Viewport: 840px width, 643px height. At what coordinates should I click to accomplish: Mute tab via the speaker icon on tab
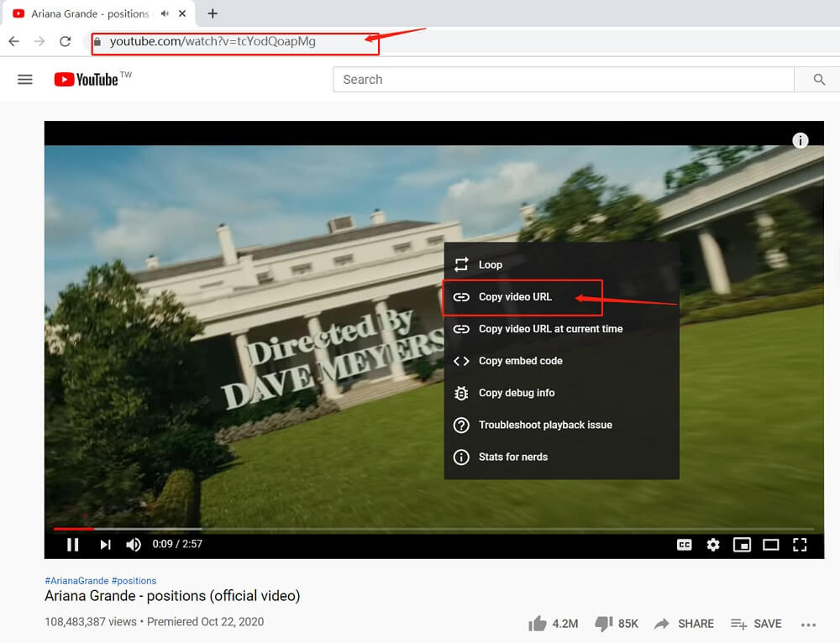(165, 13)
